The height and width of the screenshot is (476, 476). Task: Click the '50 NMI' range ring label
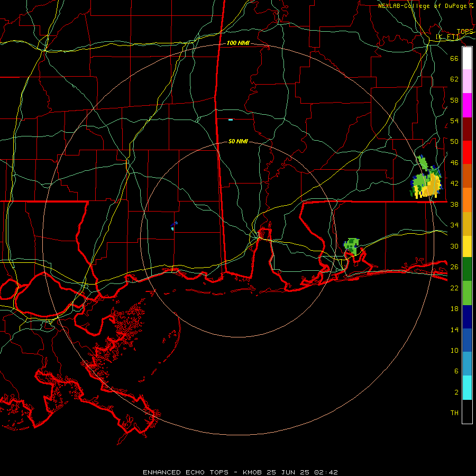(238, 141)
